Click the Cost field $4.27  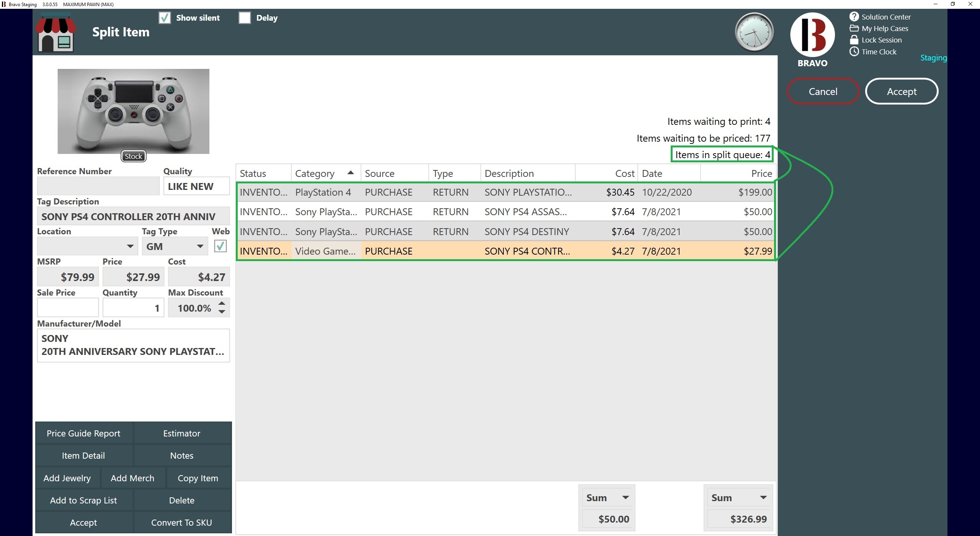coord(199,277)
